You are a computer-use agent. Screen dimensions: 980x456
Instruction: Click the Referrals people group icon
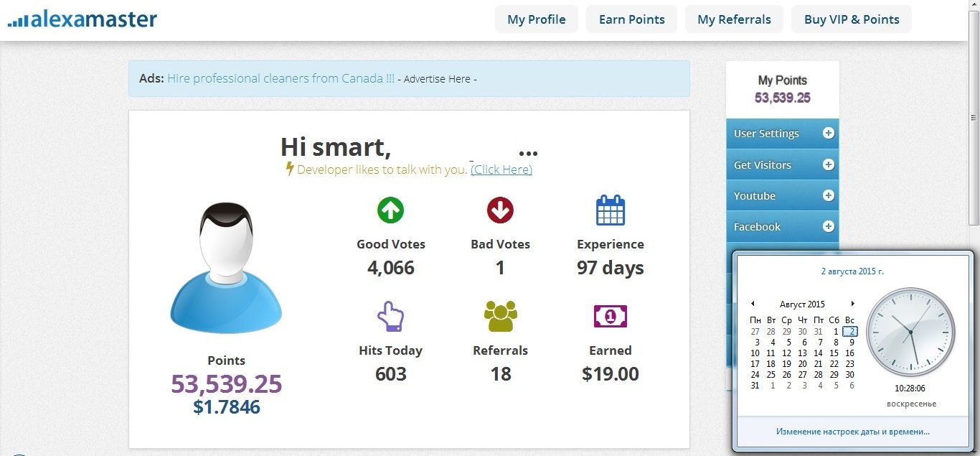[x=500, y=317]
